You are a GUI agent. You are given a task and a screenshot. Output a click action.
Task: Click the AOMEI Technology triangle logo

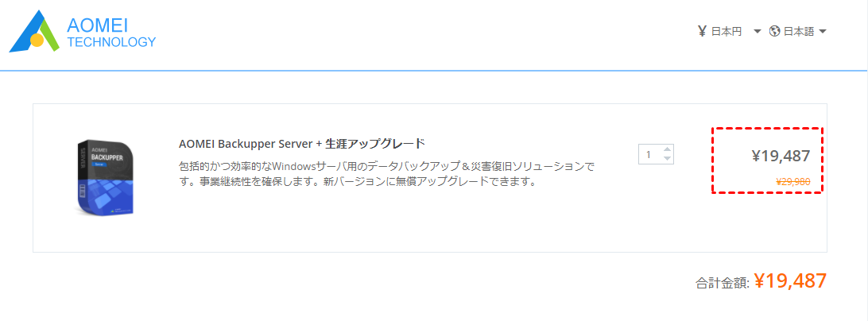click(34, 32)
